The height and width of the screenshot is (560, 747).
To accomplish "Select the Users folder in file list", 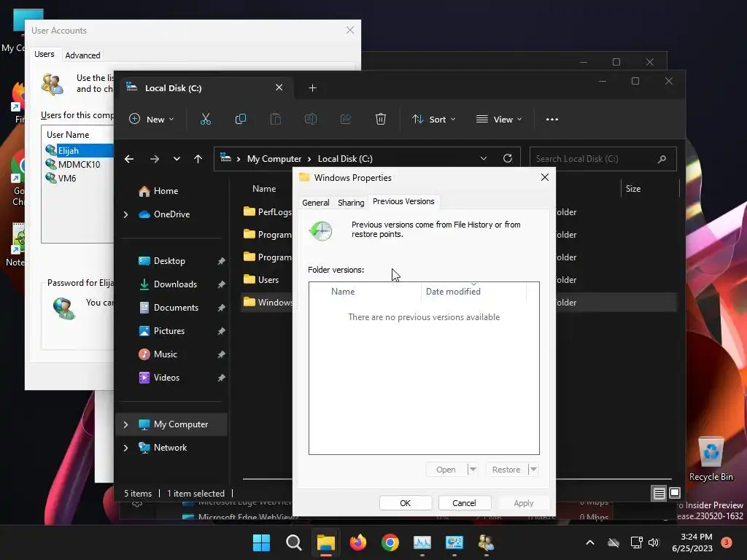I will point(267,279).
